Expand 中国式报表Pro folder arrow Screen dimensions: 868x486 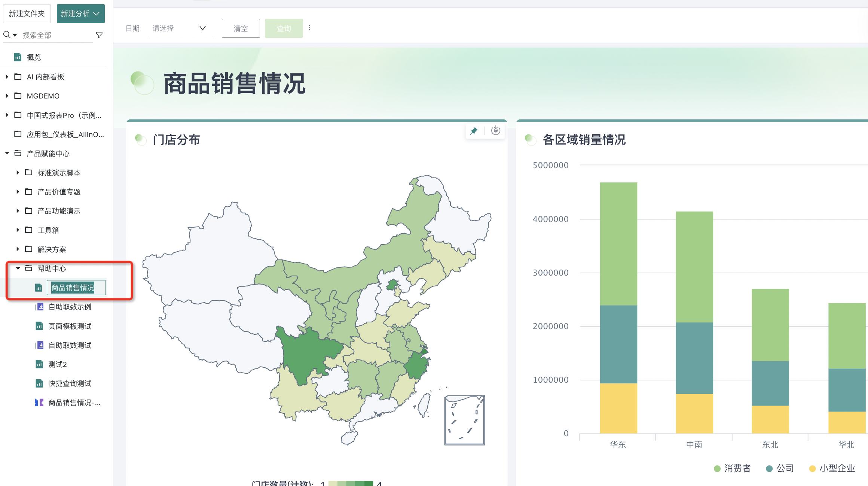[7, 115]
